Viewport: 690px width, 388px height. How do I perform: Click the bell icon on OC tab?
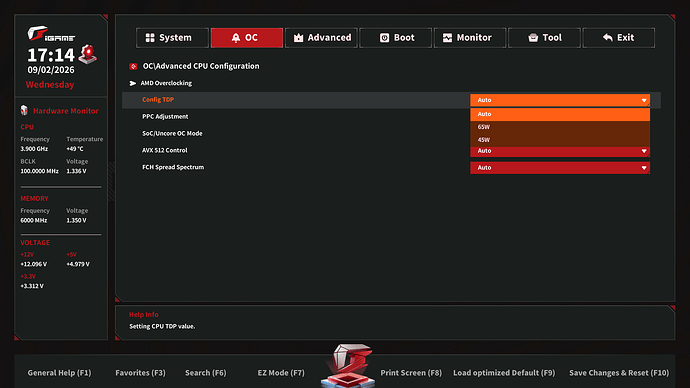[x=236, y=38]
